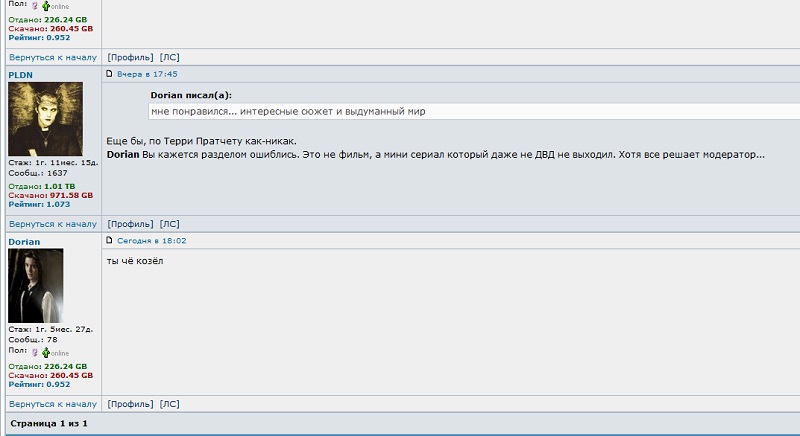Click 'Вернуться к началу' under PLDN's post
The width and height of the screenshot is (800, 436).
coord(53,224)
